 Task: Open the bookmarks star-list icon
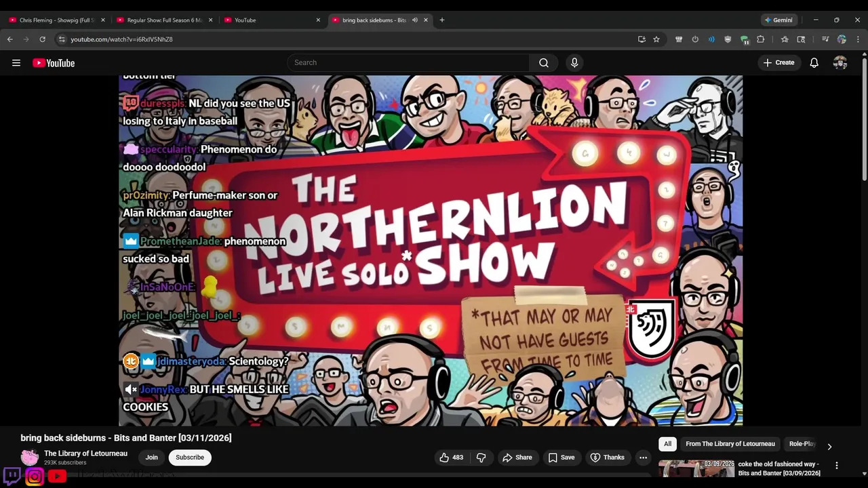(x=785, y=39)
